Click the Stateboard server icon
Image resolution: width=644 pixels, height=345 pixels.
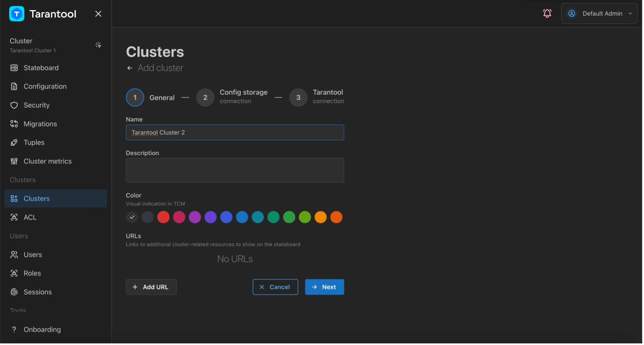click(x=14, y=68)
